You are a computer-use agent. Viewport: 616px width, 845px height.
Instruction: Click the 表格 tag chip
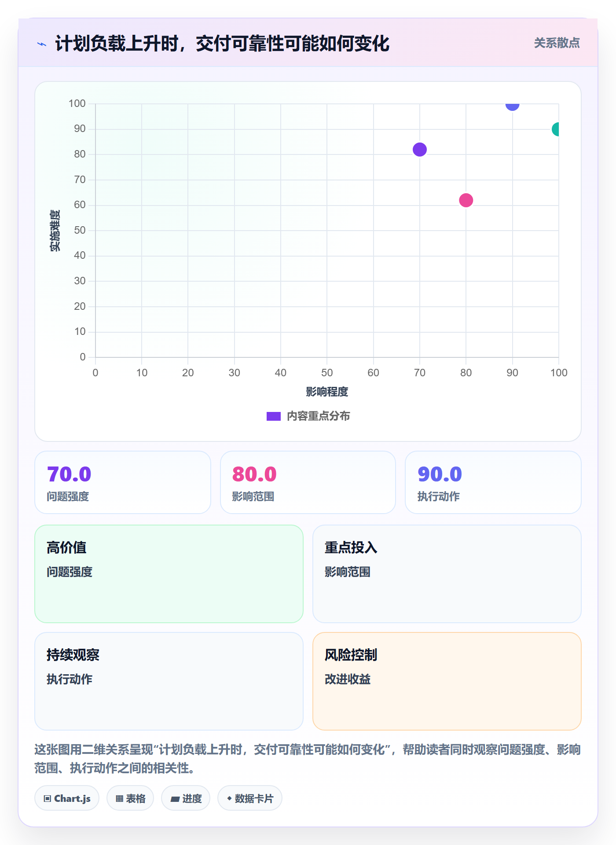tap(130, 798)
